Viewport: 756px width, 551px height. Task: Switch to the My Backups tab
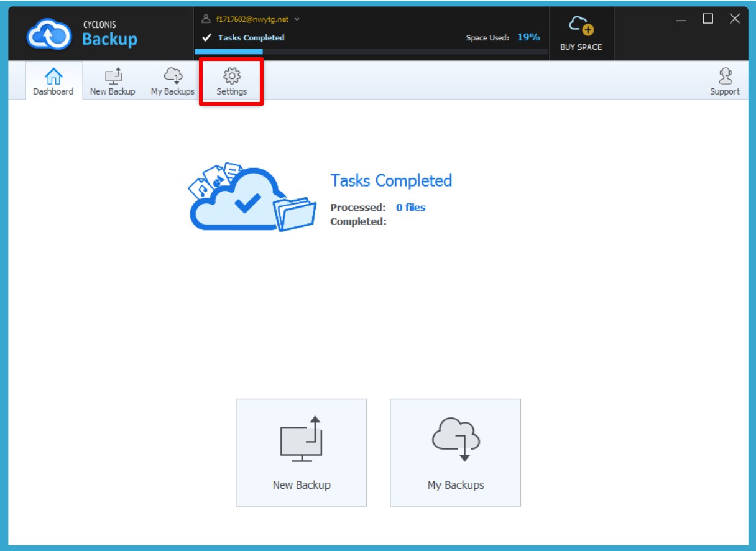[172, 80]
